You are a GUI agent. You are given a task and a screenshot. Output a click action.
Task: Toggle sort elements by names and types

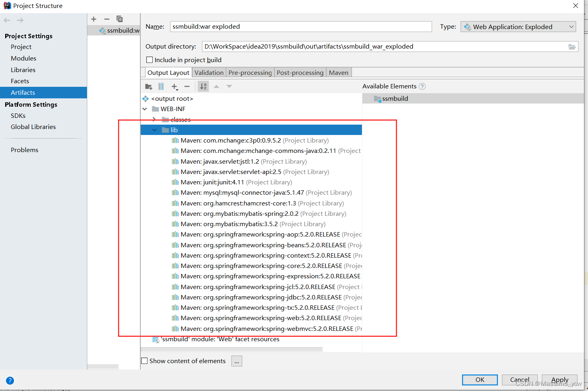click(x=203, y=86)
